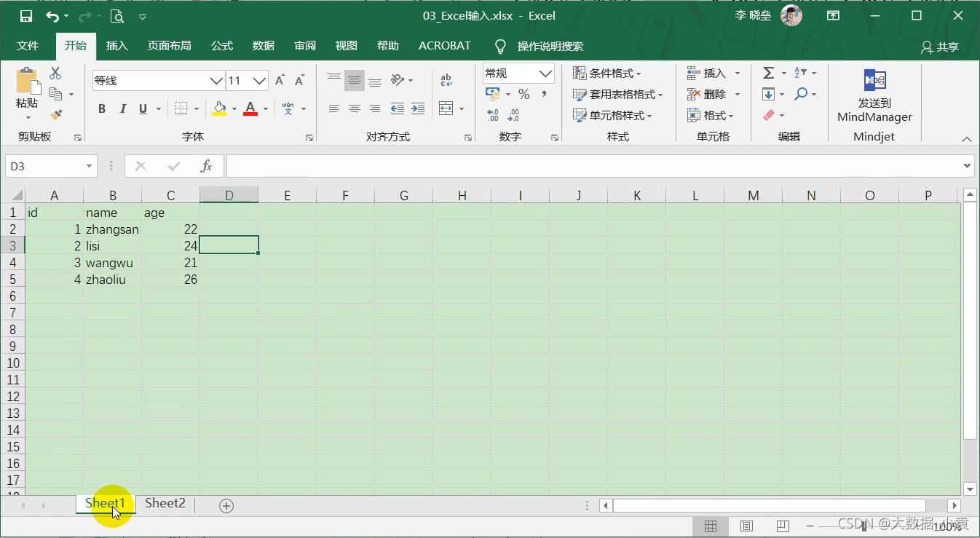Viewport: 980px width, 538px height.
Task: Click the AutoSum sigma icon
Action: click(x=768, y=73)
